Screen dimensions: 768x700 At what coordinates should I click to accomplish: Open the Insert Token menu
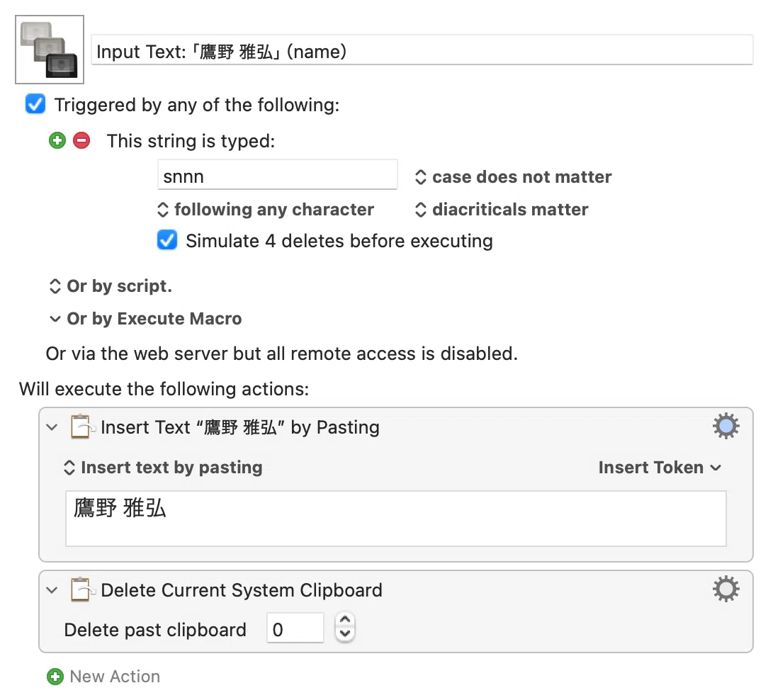click(660, 468)
